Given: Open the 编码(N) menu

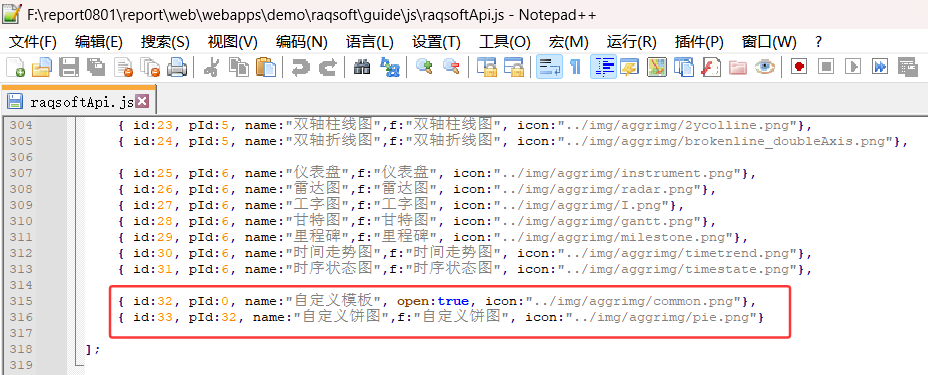Looking at the screenshot, I should [x=301, y=42].
